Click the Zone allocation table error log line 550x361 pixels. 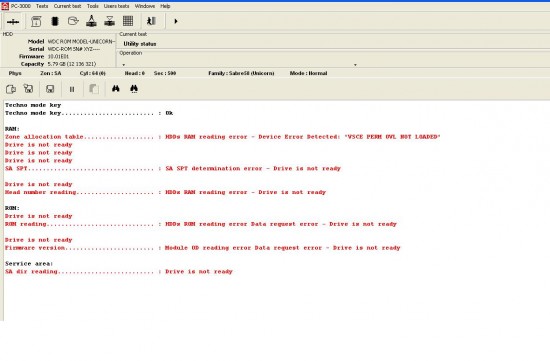pos(223,137)
